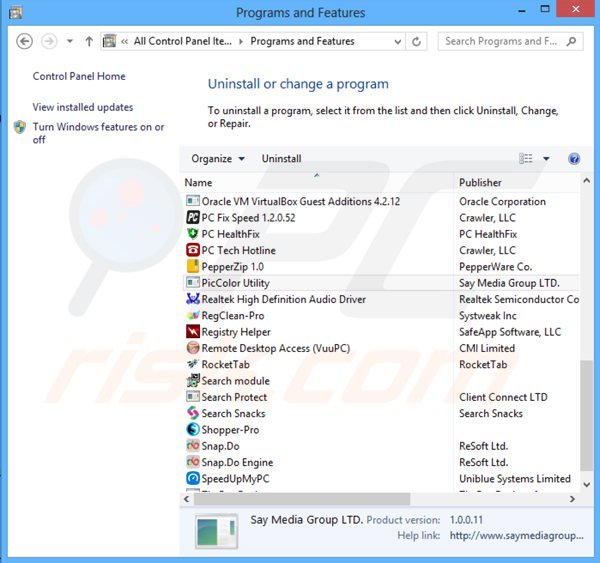Click the SafeApp Software, LLC publisher cell
The height and width of the screenshot is (563, 600).
(x=510, y=332)
